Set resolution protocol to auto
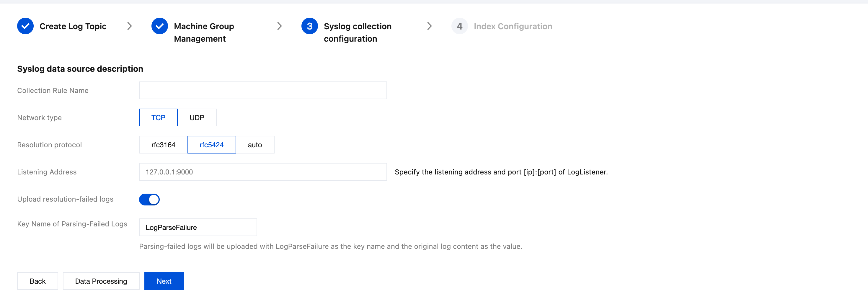This screenshot has height=294, width=868. pos(255,145)
